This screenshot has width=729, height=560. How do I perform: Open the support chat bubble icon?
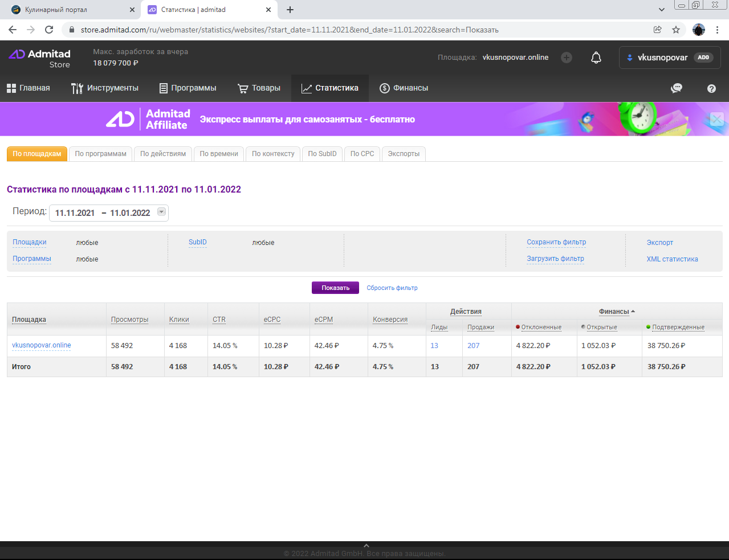click(677, 88)
